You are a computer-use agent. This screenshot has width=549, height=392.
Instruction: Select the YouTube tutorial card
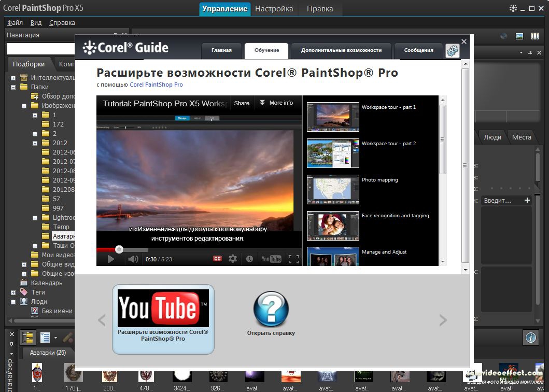pyautogui.click(x=163, y=319)
